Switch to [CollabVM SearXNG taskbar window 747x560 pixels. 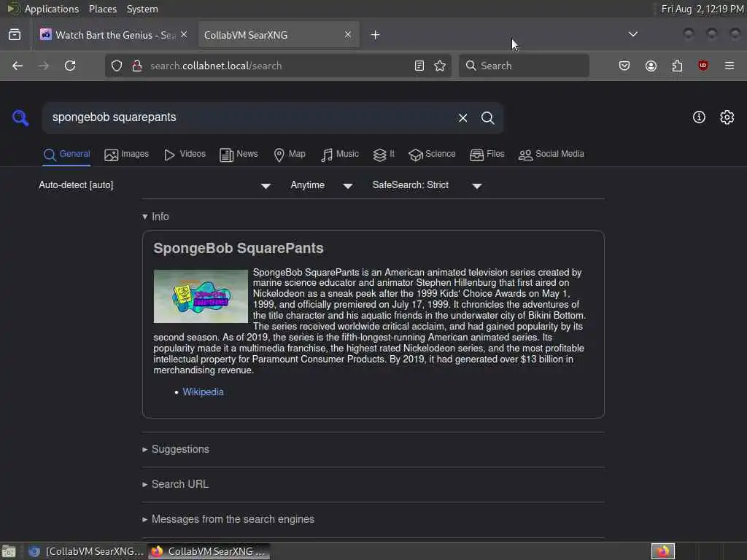(x=86, y=551)
